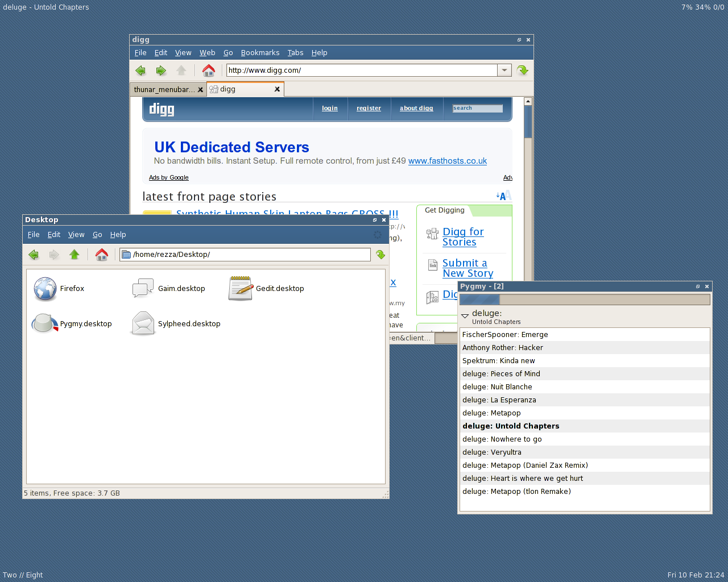
Task: Select the Sylpheed.desktop icon
Action: 143,324
